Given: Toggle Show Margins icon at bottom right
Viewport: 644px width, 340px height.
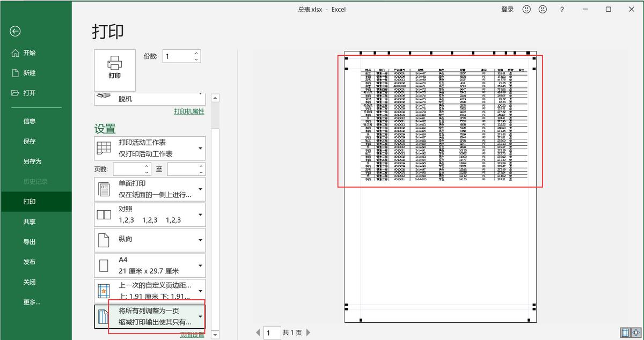Looking at the screenshot, I should (625, 333).
